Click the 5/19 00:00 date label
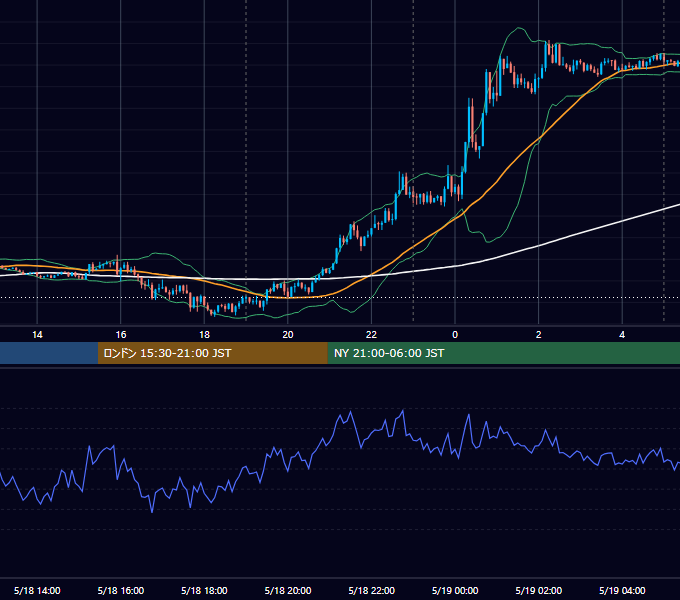The width and height of the screenshot is (680, 600). [455, 590]
